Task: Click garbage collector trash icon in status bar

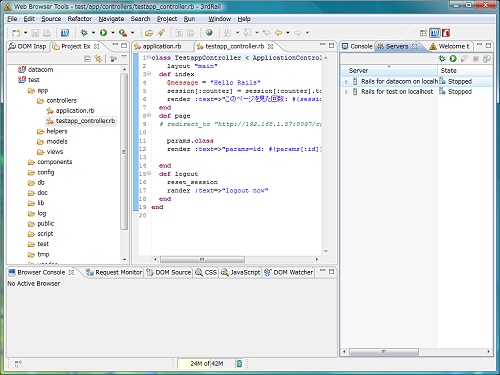Action: click(x=239, y=363)
